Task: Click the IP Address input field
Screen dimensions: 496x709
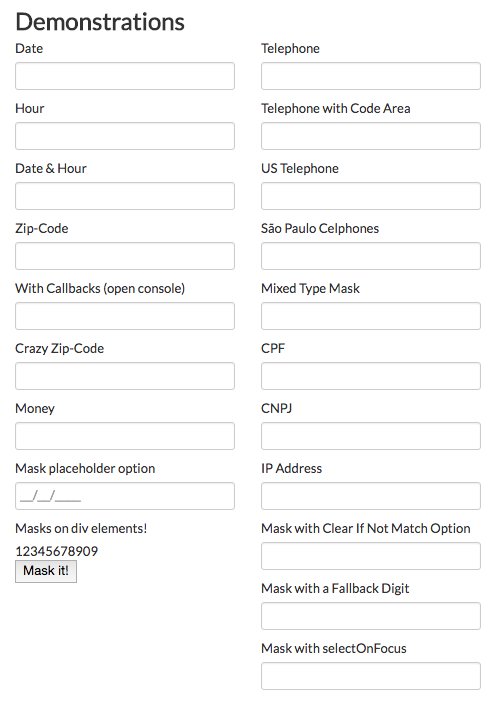Action: click(x=371, y=496)
